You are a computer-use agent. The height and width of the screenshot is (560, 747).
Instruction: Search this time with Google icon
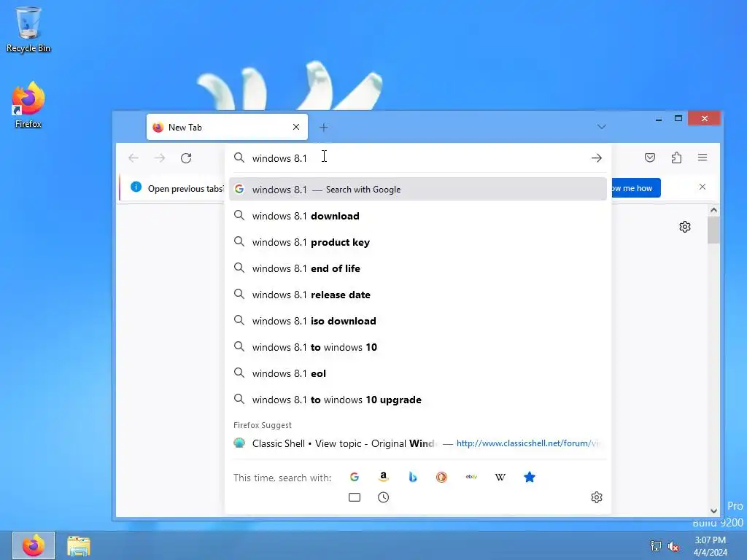(x=355, y=477)
